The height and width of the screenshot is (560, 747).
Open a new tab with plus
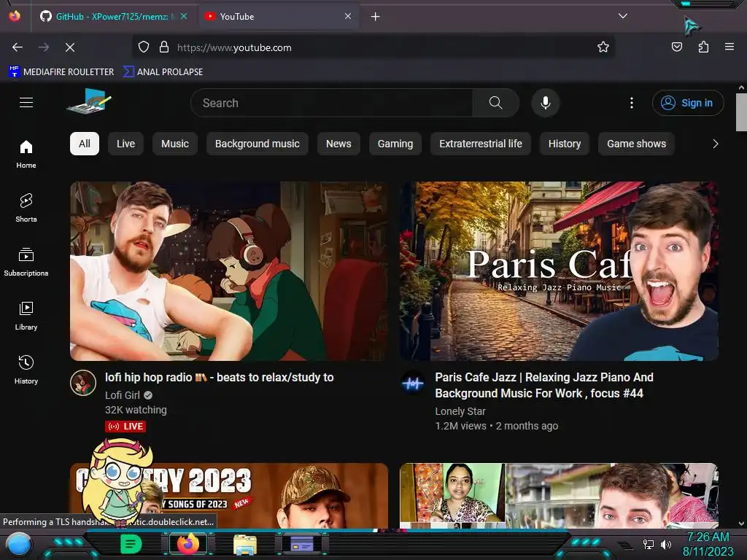click(376, 17)
